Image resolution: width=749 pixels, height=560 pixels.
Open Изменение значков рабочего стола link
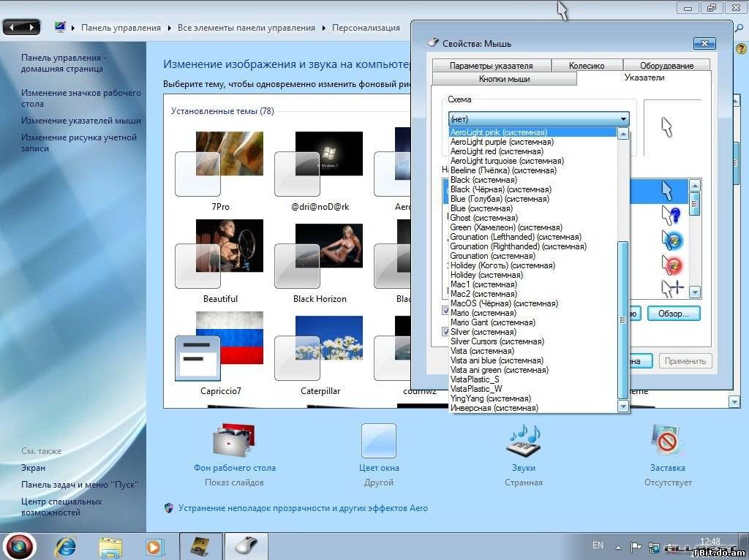click(x=80, y=98)
